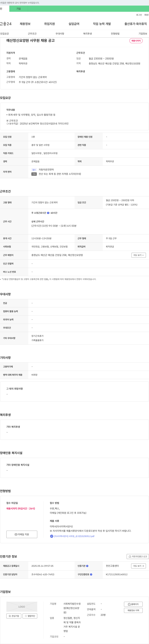This screenshot has width=149, height=644.
Task: Click company name 사회복지법인수정원(예산정신요양원)
Action: pos(72,608)
